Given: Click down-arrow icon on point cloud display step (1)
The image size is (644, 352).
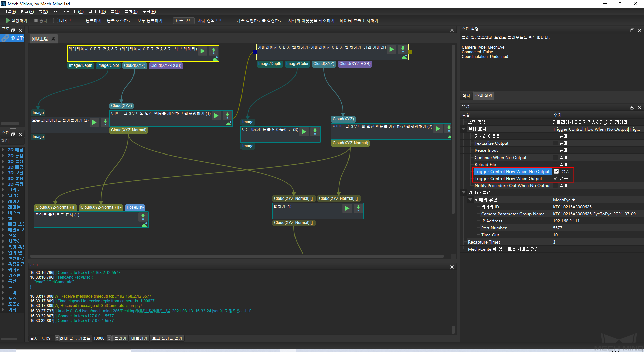Looking at the screenshot, I should [x=143, y=217].
